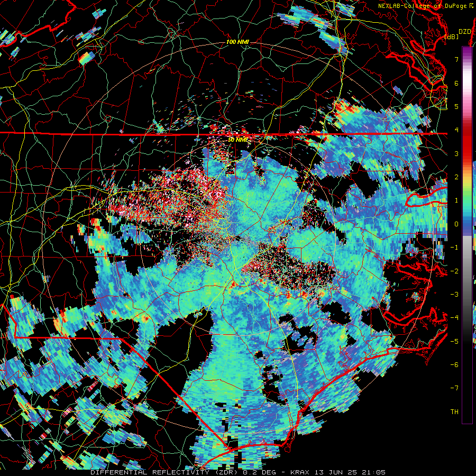The image size is (476, 476).
Task: Click the -2 scale value
Action: (454, 271)
